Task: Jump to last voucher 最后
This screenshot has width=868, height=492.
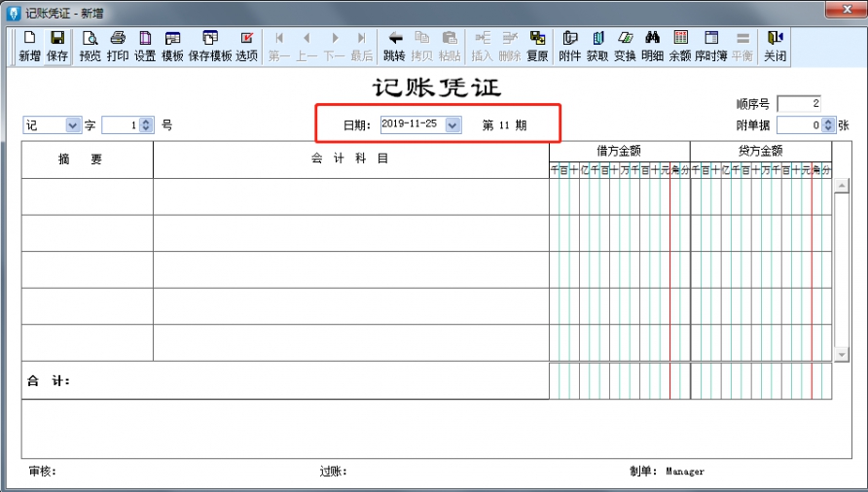Action: tap(361, 46)
